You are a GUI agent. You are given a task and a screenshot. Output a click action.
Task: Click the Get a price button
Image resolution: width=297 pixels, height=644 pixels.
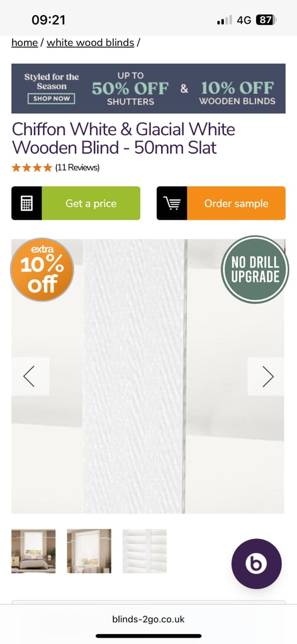(91, 203)
